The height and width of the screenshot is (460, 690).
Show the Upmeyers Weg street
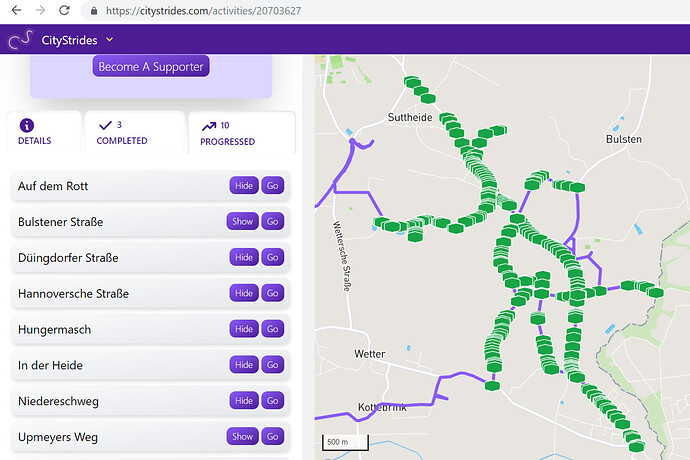click(242, 437)
